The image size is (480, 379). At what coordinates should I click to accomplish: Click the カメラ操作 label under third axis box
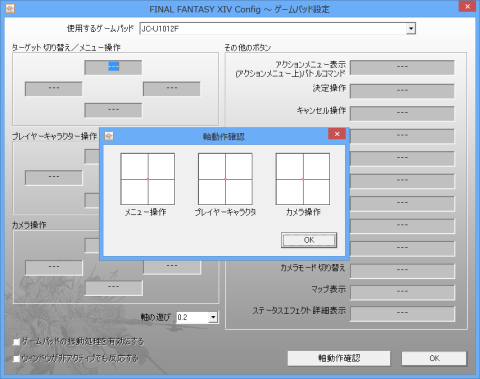click(x=303, y=212)
